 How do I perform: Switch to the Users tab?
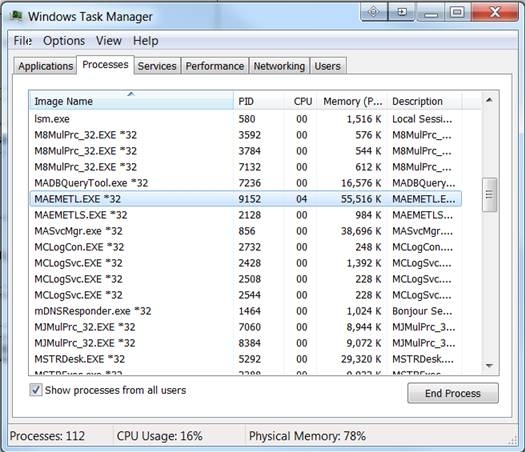pyautogui.click(x=327, y=66)
